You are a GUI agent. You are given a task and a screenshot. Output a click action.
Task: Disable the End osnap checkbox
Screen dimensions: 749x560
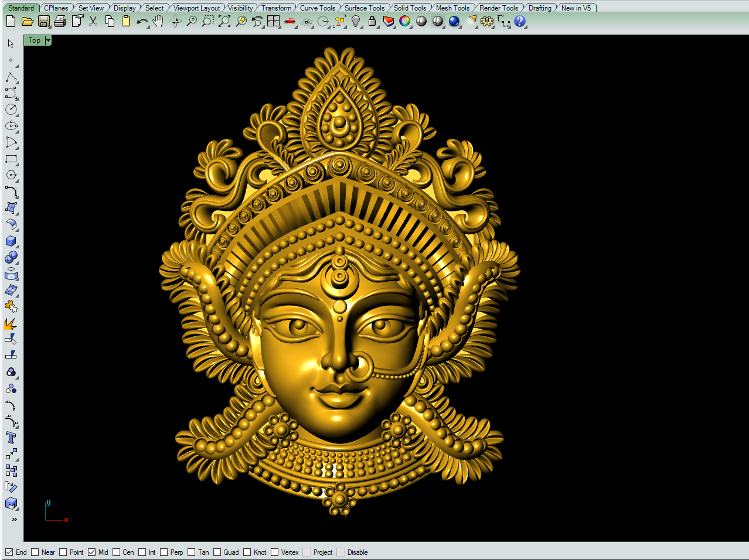[x=9, y=552]
